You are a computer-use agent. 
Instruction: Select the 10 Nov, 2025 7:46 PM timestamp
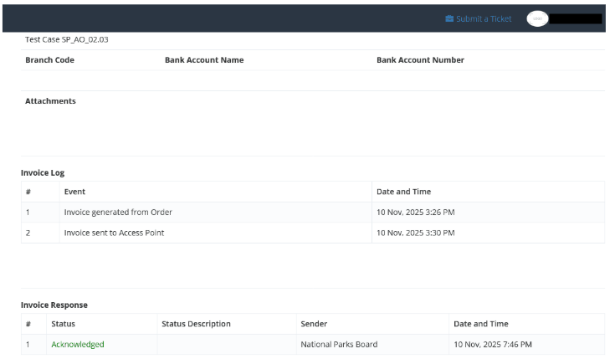[492, 344]
